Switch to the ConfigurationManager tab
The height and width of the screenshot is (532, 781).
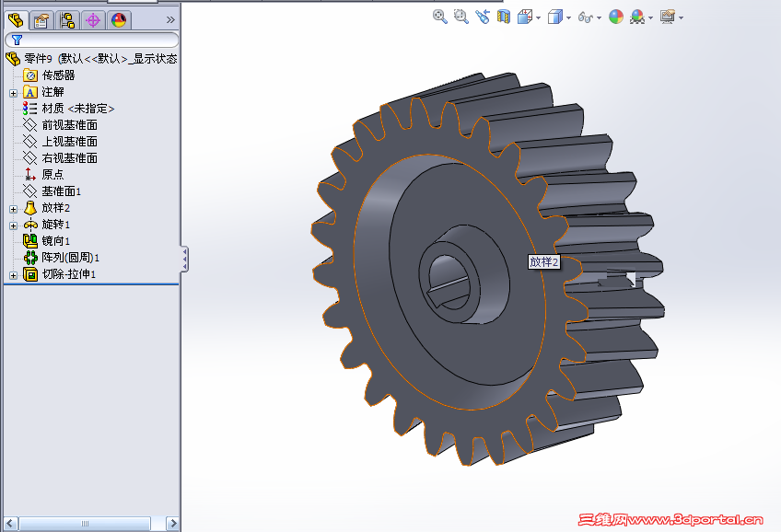[66, 20]
